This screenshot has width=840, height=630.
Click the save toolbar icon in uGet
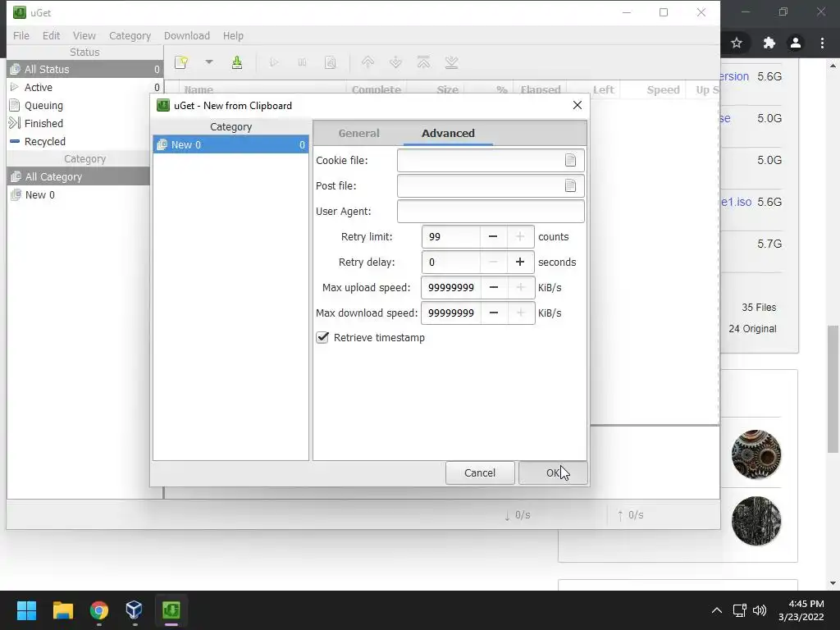237,62
